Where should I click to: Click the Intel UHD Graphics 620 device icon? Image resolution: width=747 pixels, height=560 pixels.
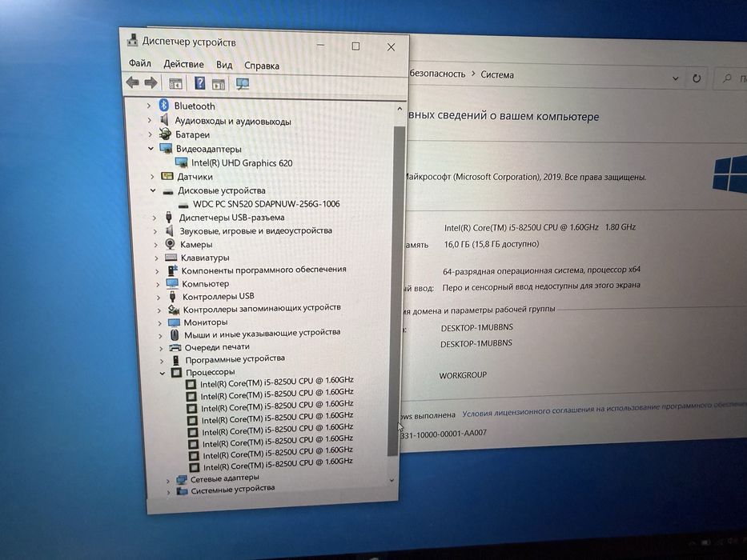181,162
